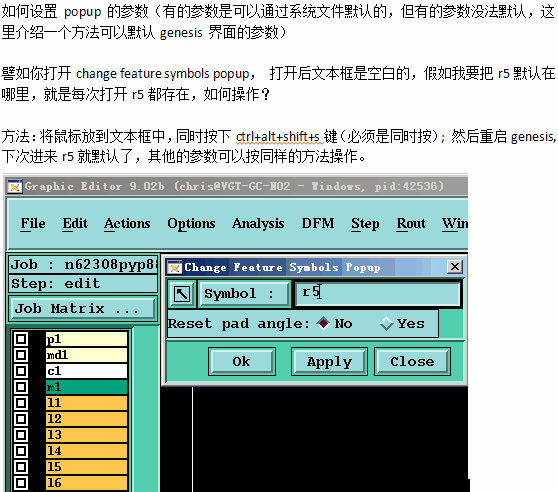Image resolution: width=558 pixels, height=492 pixels.
Task: Open the Job Matrix button
Action: pyautogui.click(x=83, y=308)
